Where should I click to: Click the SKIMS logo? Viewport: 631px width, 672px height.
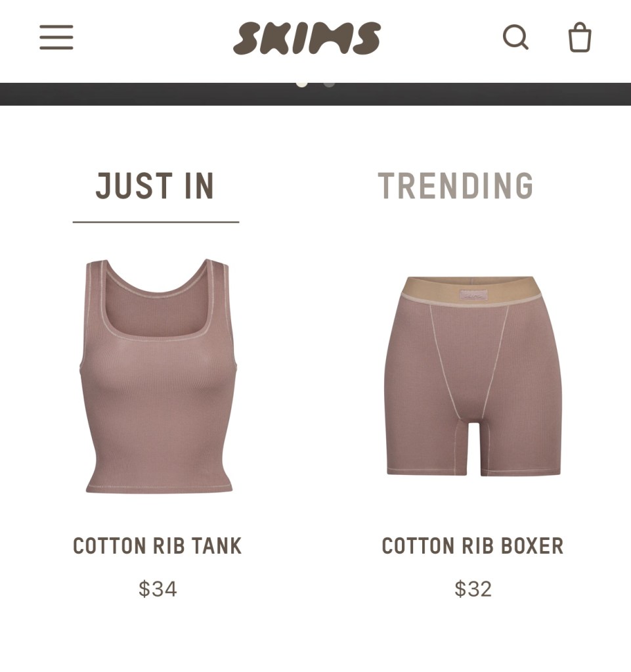pyautogui.click(x=307, y=38)
